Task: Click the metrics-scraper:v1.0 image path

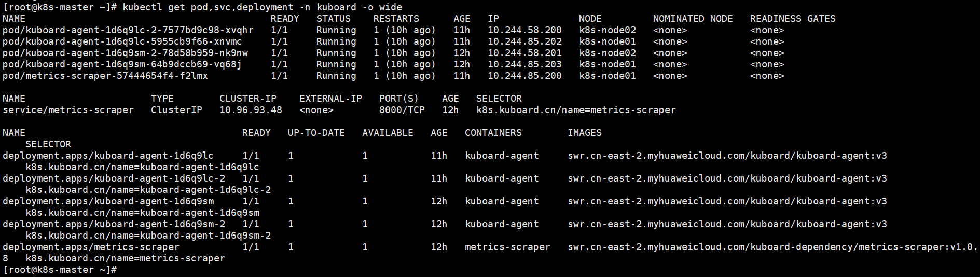Action: [x=772, y=247]
